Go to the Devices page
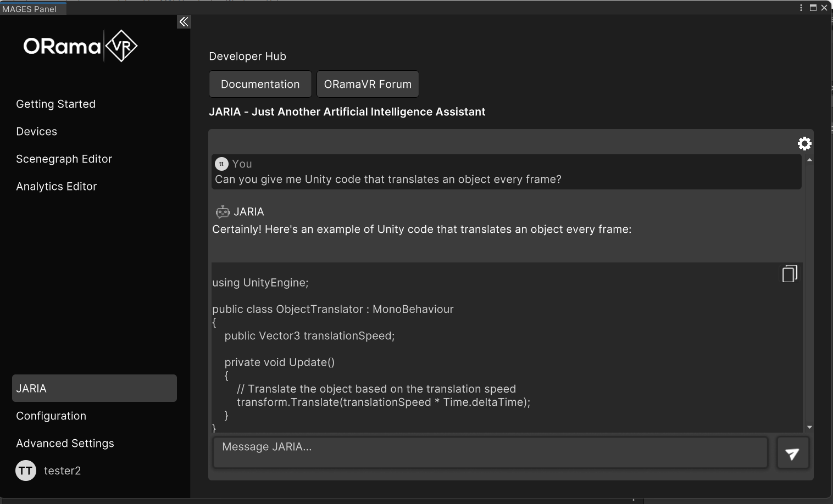The image size is (833, 504). click(37, 132)
